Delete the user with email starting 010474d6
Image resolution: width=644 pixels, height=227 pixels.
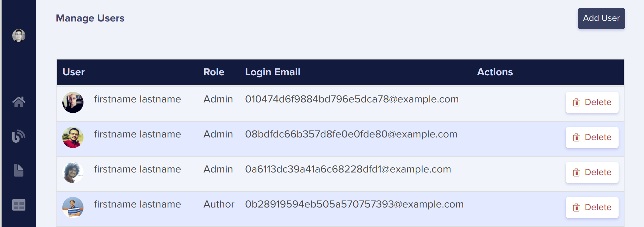tap(592, 102)
